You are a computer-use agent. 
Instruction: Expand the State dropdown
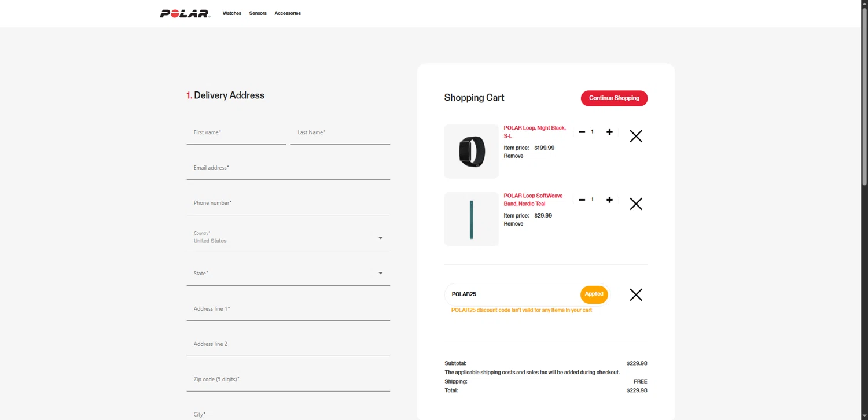(x=288, y=274)
